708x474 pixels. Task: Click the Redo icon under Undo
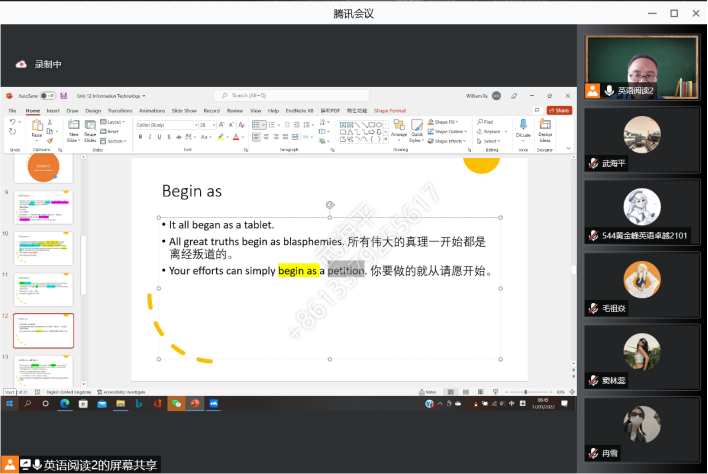click(x=13, y=132)
